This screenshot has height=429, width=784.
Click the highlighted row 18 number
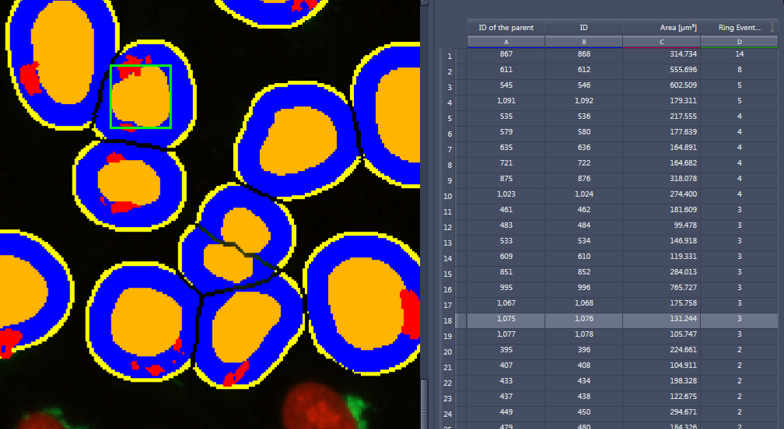pyautogui.click(x=449, y=320)
